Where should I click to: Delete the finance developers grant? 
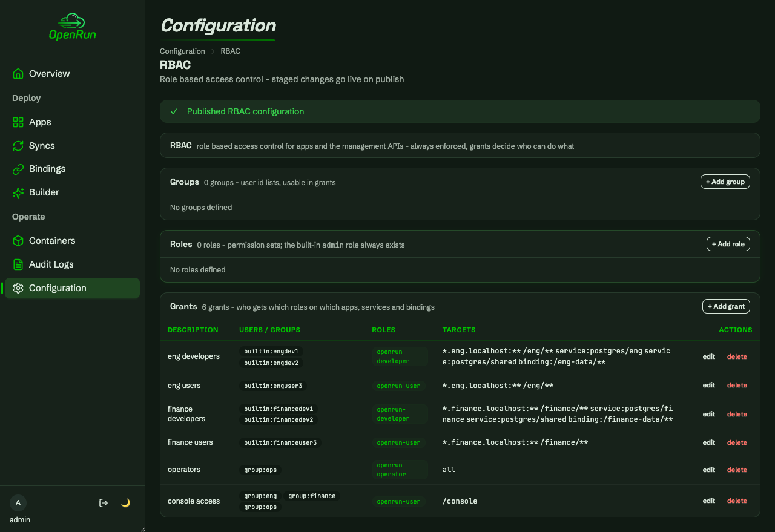point(737,414)
